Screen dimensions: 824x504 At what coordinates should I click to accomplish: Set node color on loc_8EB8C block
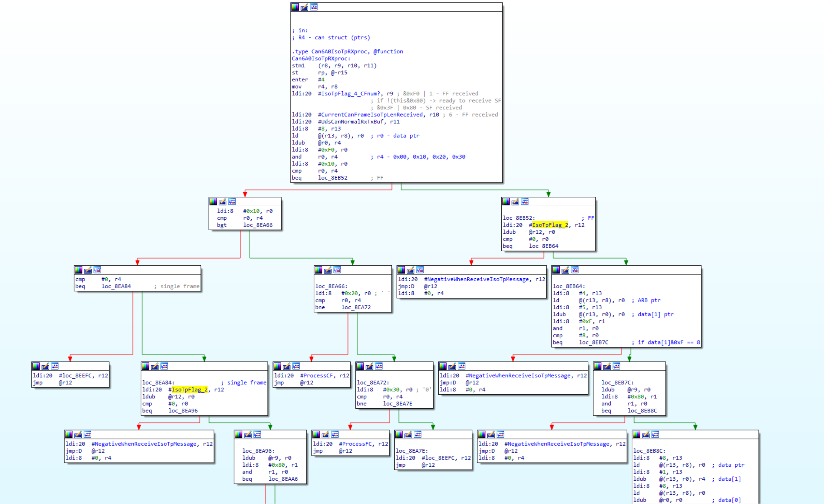[636, 434]
